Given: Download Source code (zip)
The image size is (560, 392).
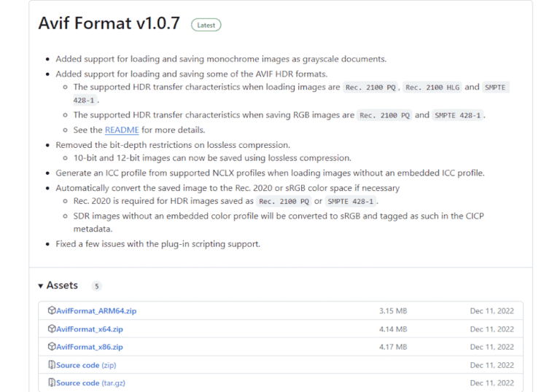Looking at the screenshot, I should [x=86, y=365].
